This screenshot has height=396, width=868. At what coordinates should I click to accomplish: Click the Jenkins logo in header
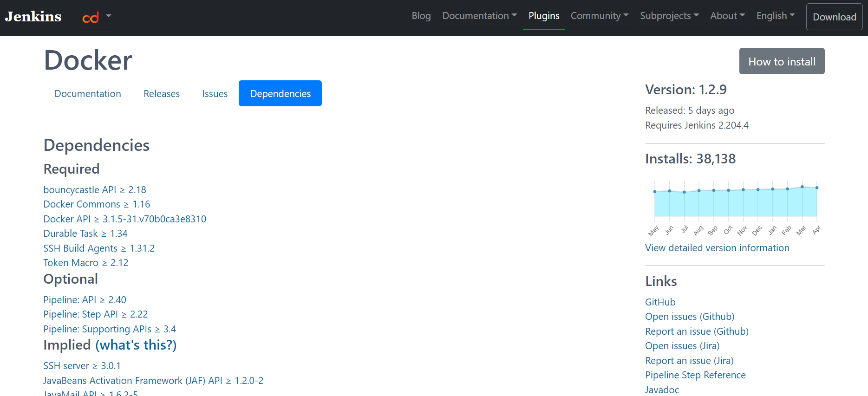[x=33, y=17]
